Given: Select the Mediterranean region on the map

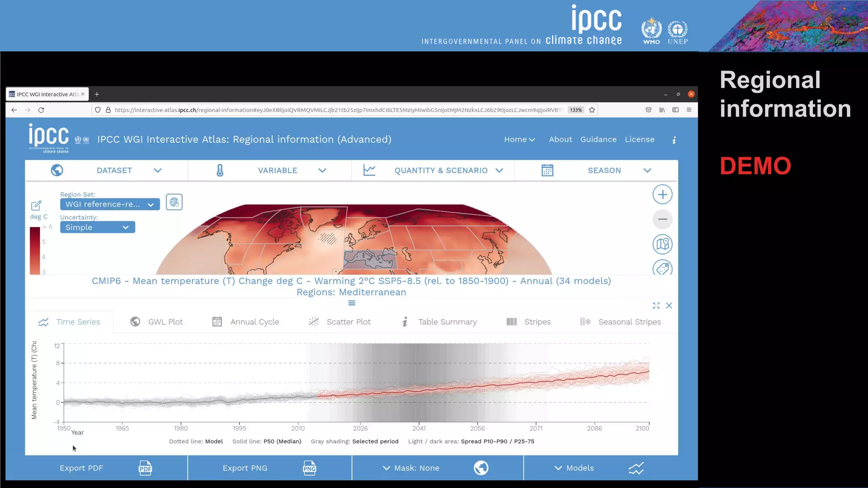Looking at the screenshot, I should 370,259.
